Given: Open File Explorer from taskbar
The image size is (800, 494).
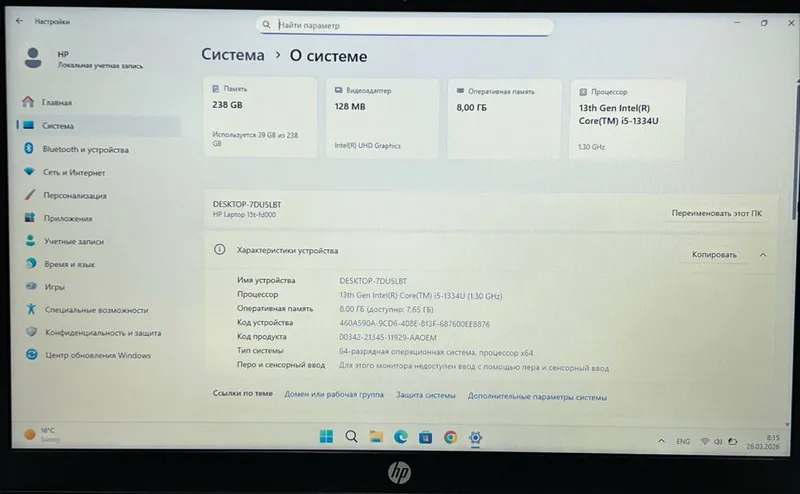Looking at the screenshot, I should click(376, 437).
